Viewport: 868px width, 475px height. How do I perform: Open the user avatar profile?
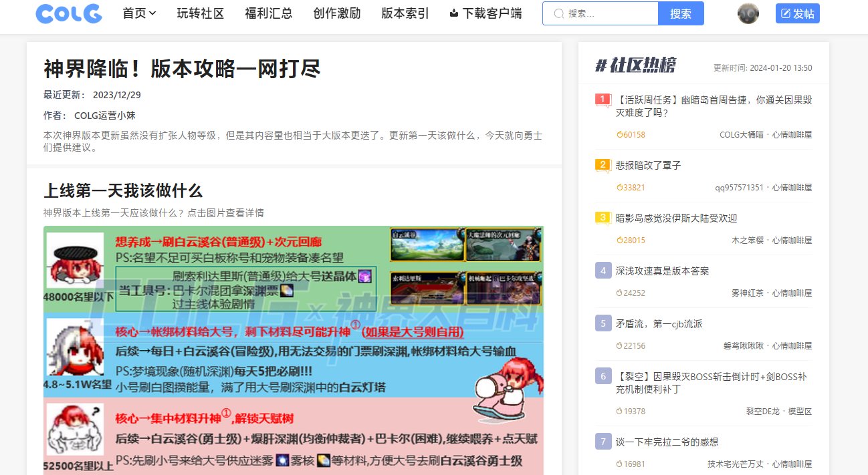coord(748,13)
